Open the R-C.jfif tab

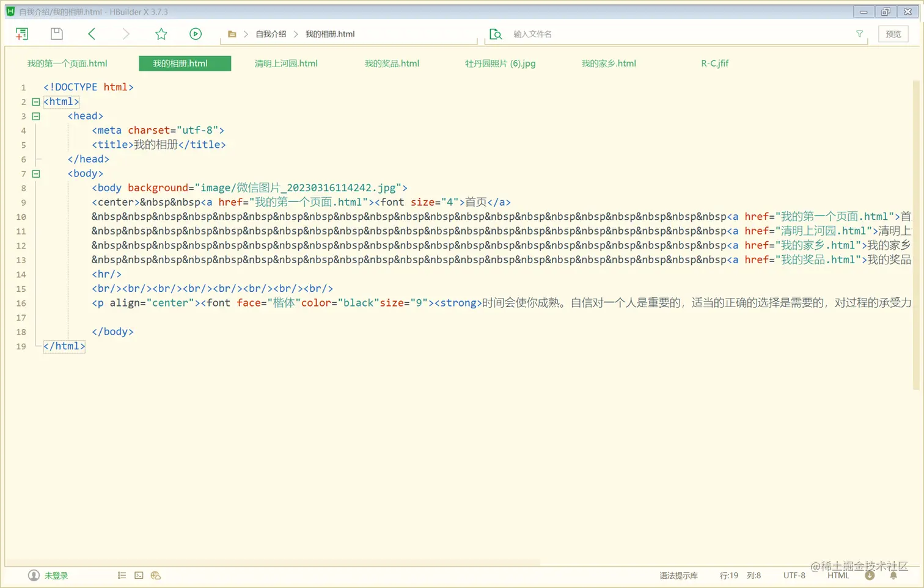(714, 64)
